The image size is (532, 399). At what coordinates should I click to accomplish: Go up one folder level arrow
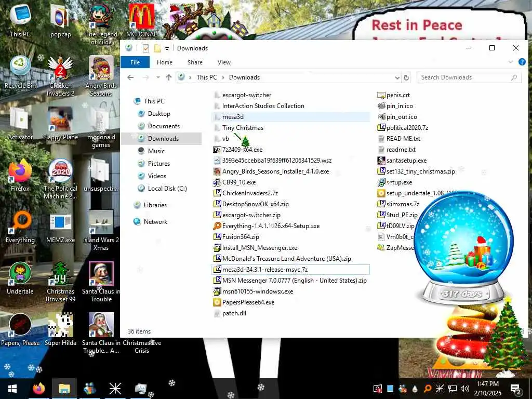[169, 77]
